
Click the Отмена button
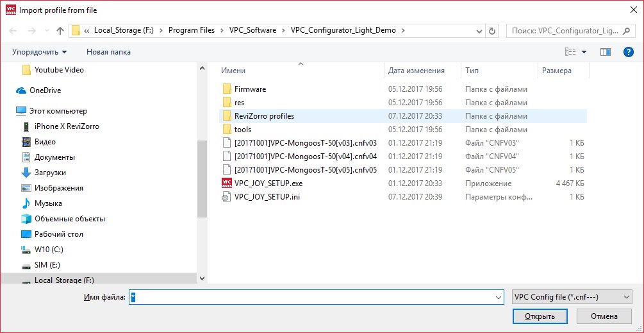[604, 316]
